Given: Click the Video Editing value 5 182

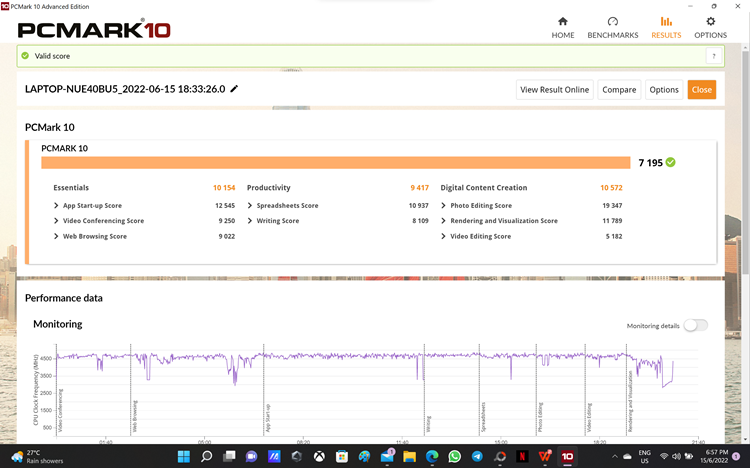Looking at the screenshot, I should tap(614, 236).
